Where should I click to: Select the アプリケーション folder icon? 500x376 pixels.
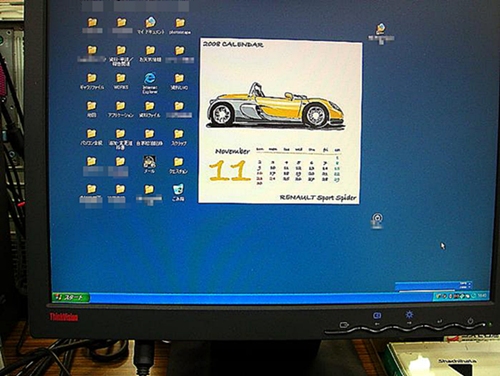121,109
